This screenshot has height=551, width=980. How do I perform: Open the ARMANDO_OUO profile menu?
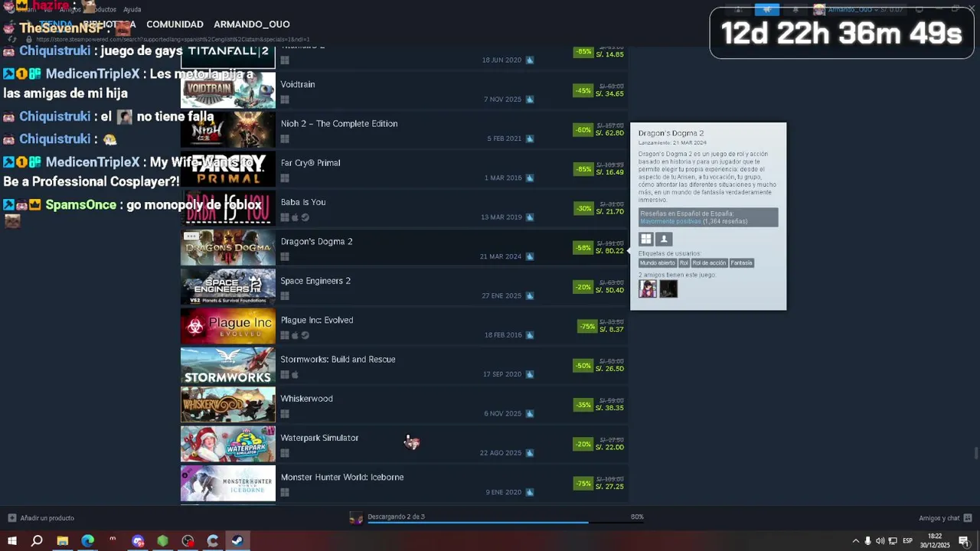pos(252,24)
